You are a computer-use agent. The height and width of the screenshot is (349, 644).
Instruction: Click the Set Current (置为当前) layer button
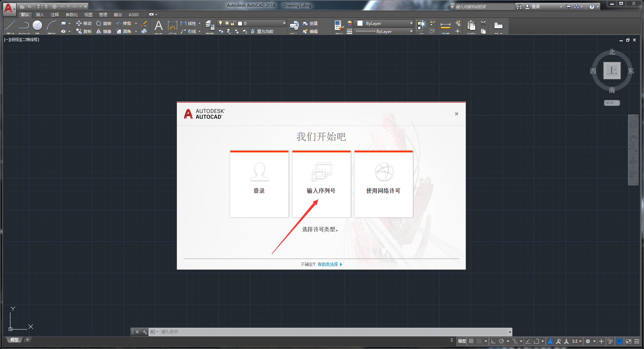[262, 31]
